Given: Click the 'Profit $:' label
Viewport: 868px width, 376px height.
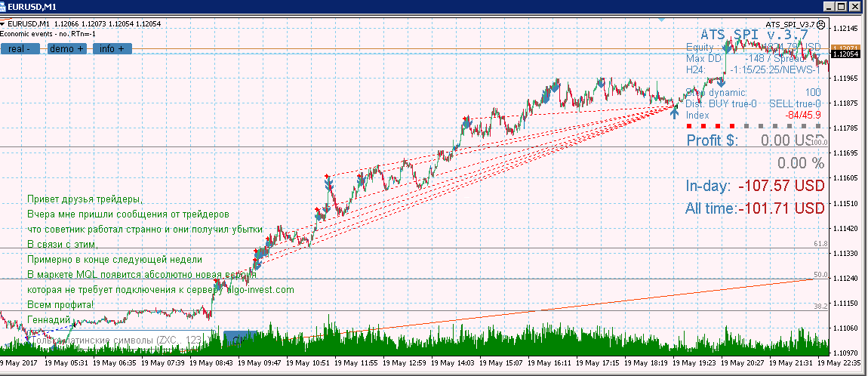Looking at the screenshot, I should click(713, 140).
